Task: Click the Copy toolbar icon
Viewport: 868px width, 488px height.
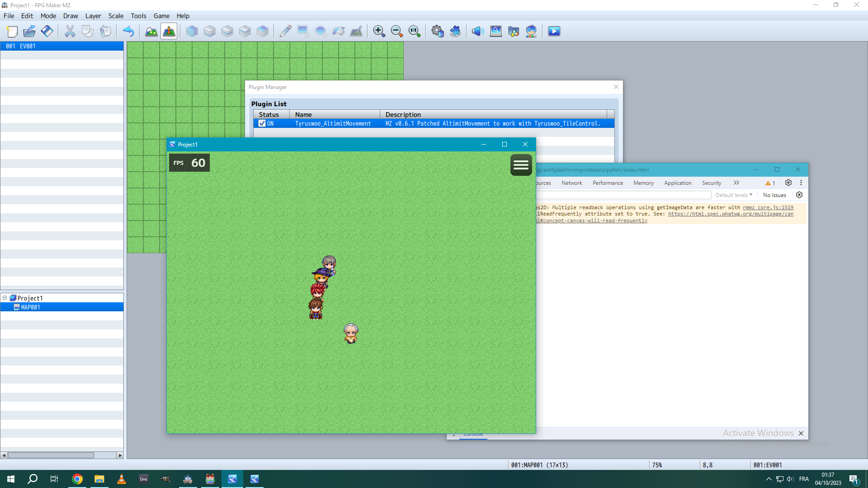Action: pos(88,31)
